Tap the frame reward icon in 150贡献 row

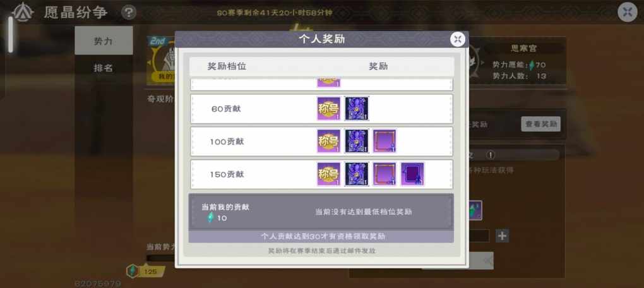coord(385,174)
